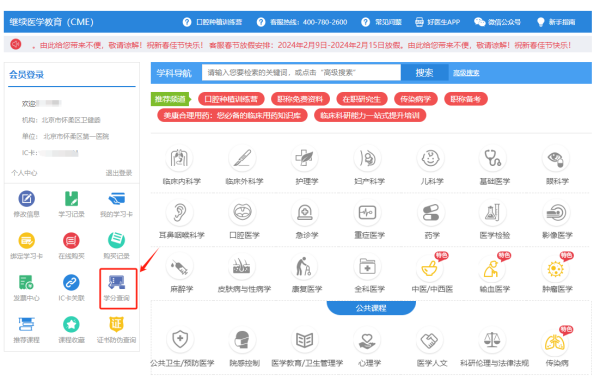
Task: Open the 好医生APP header link
Action: [x=437, y=22]
